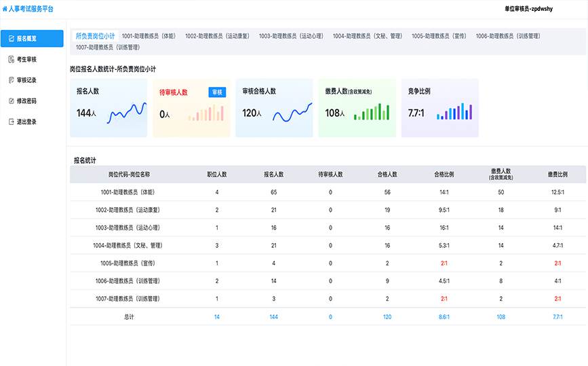Click the home icon beside 人事考试服务平台
This screenshot has width=588, height=366.
point(5,10)
